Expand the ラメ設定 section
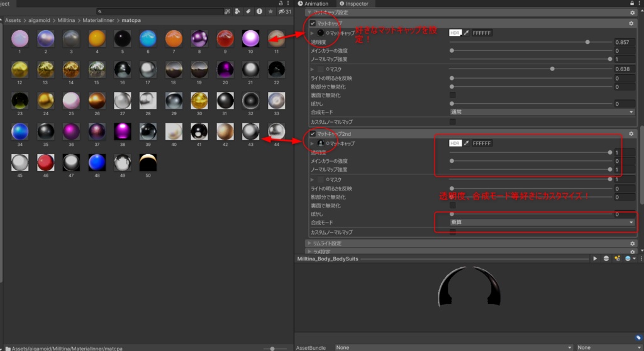The image size is (644, 351). (309, 251)
